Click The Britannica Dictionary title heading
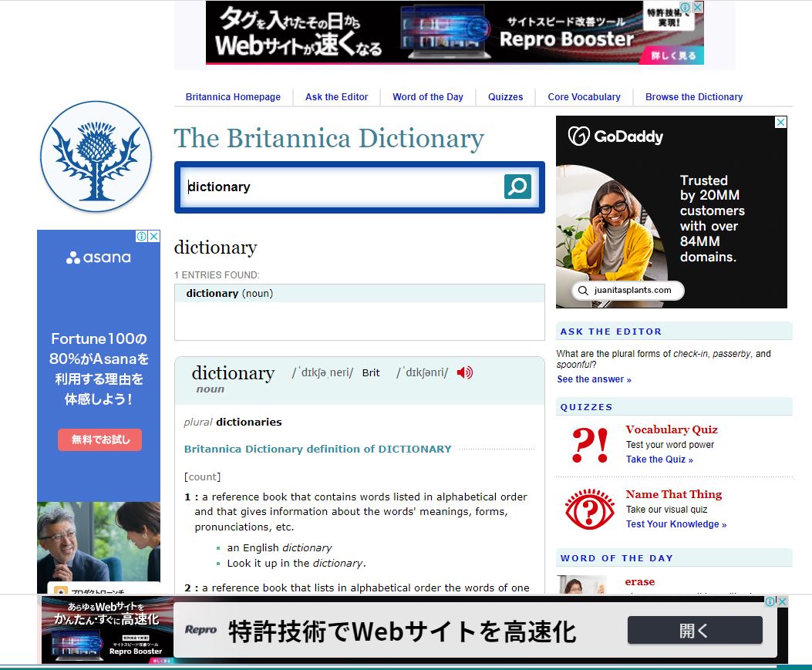The width and height of the screenshot is (812, 670). (329, 138)
